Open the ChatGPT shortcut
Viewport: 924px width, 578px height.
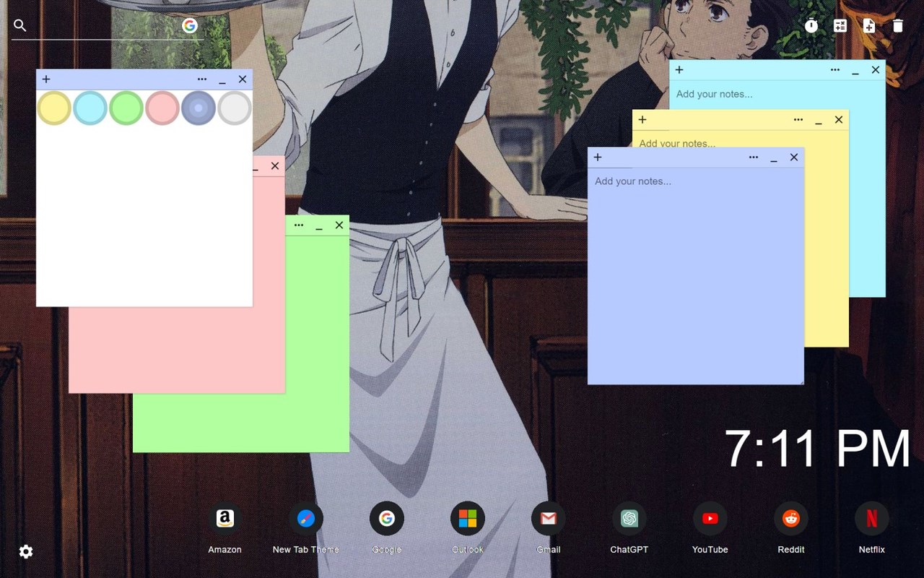(x=629, y=519)
